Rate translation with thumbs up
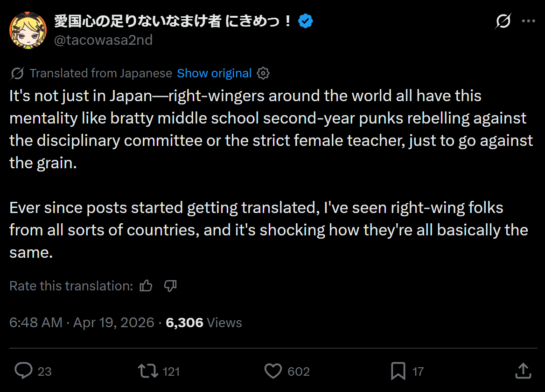This screenshot has width=545, height=392. [146, 286]
